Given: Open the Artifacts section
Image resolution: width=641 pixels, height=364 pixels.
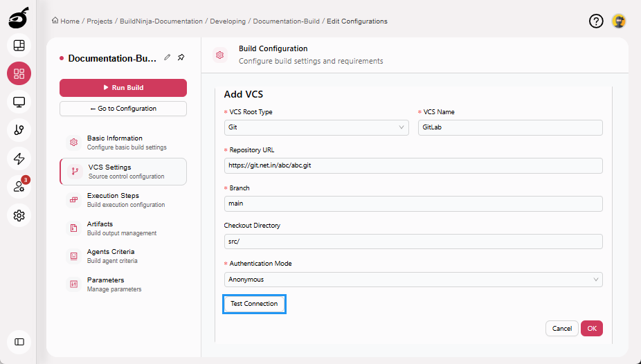Looking at the screenshot, I should coord(123,228).
